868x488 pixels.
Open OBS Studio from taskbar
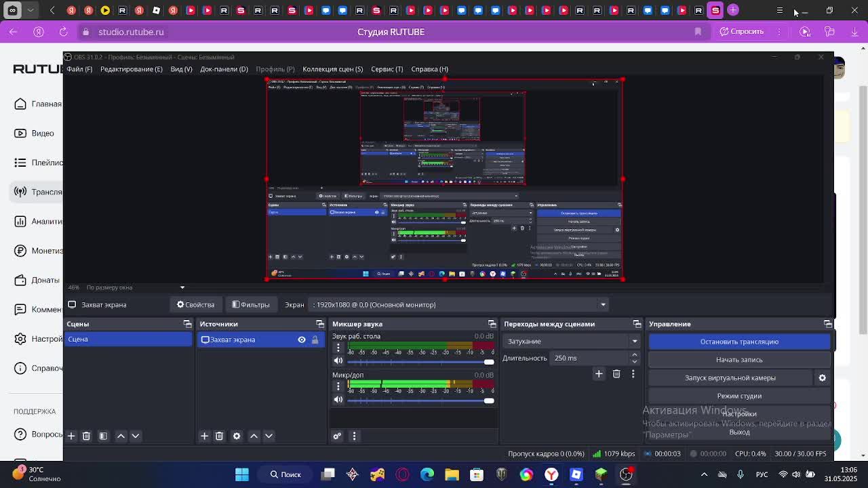pyautogui.click(x=626, y=474)
